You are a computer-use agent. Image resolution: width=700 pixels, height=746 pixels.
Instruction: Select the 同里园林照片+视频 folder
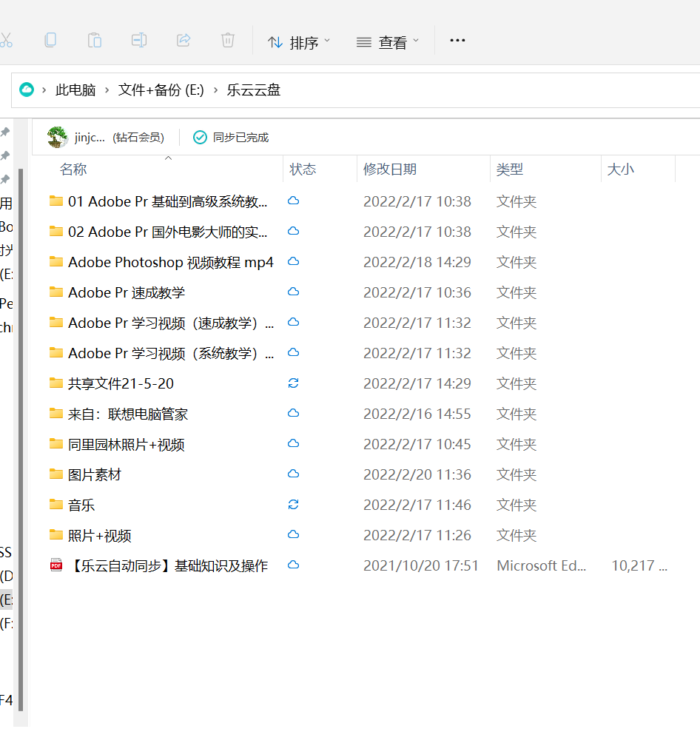(x=126, y=444)
